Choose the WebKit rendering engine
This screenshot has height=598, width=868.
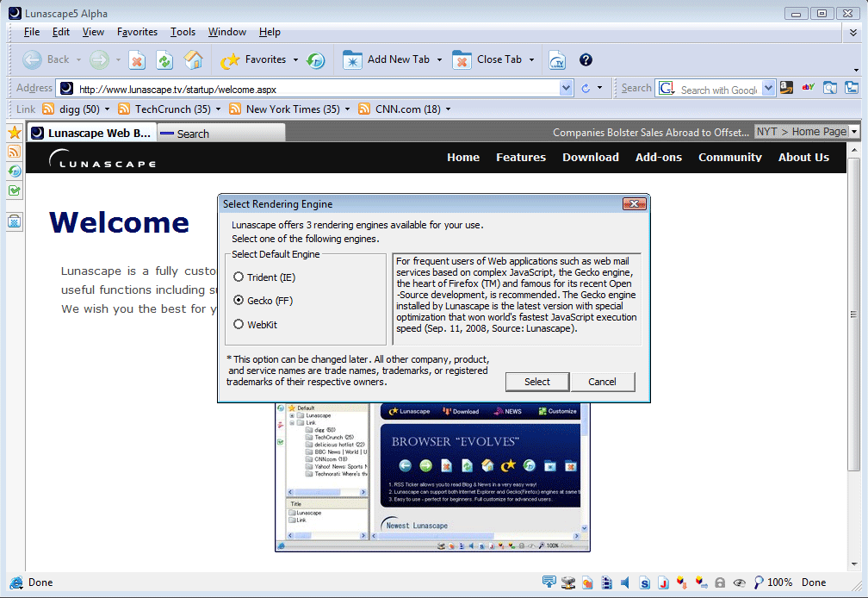239,325
